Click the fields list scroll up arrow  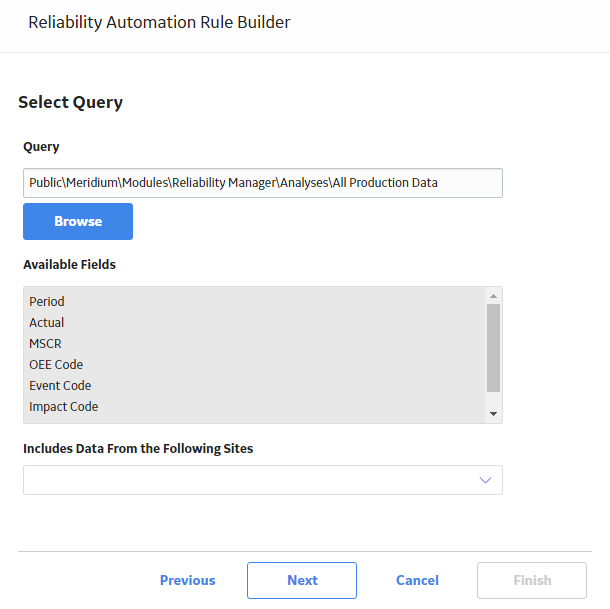493,296
